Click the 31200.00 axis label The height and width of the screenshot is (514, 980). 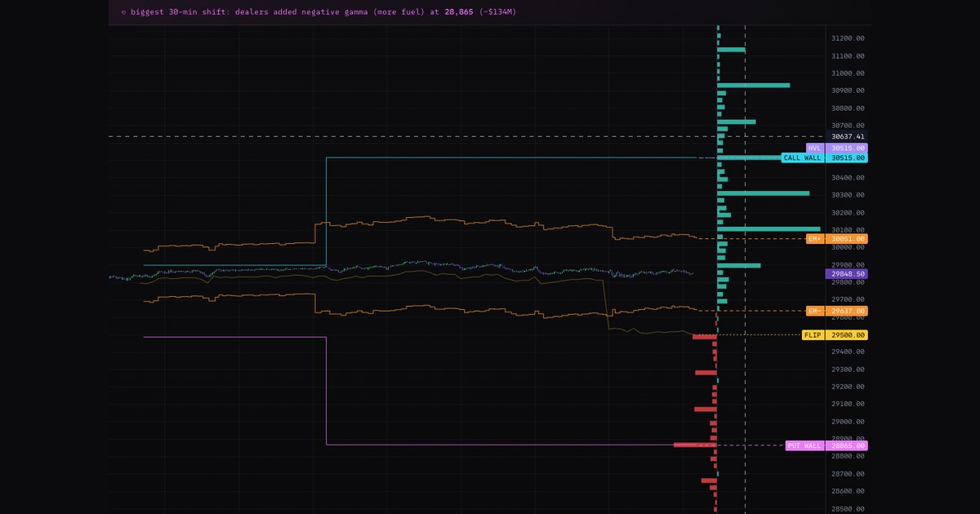click(848, 38)
